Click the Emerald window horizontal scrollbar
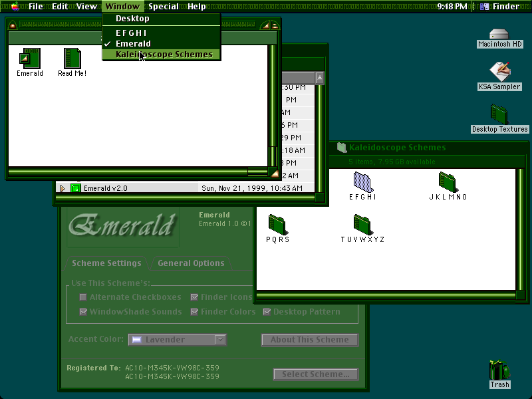The height and width of the screenshot is (399, 532). (138, 172)
